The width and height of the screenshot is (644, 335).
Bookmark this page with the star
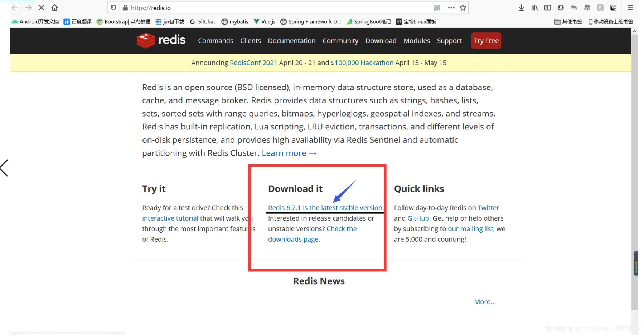coord(463,8)
